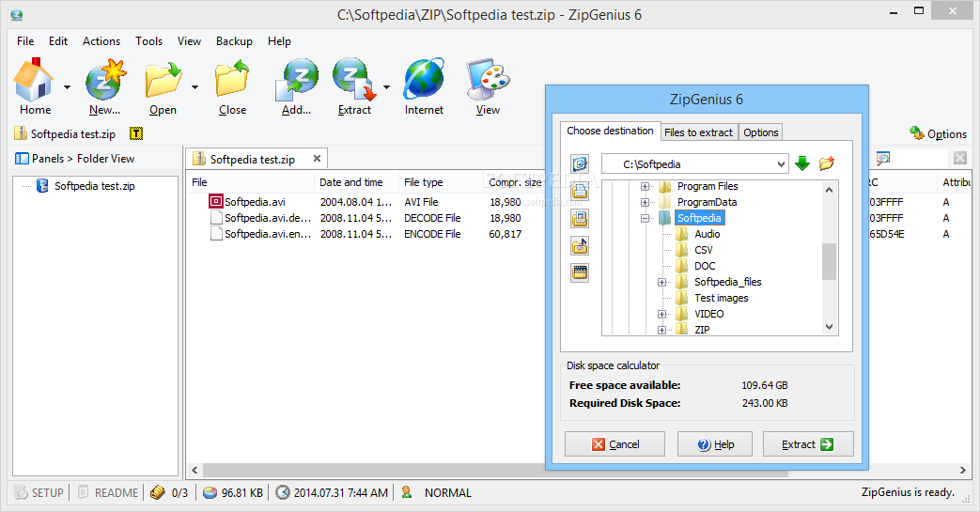This screenshot has width=980, height=512.
Task: Click the desktop shortcut icon in dialog
Action: point(580,163)
